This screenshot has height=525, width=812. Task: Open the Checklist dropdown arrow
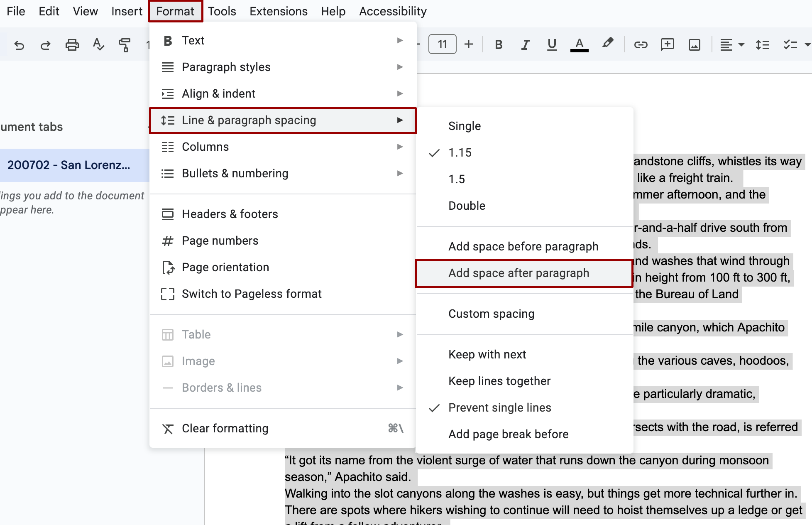807,44
